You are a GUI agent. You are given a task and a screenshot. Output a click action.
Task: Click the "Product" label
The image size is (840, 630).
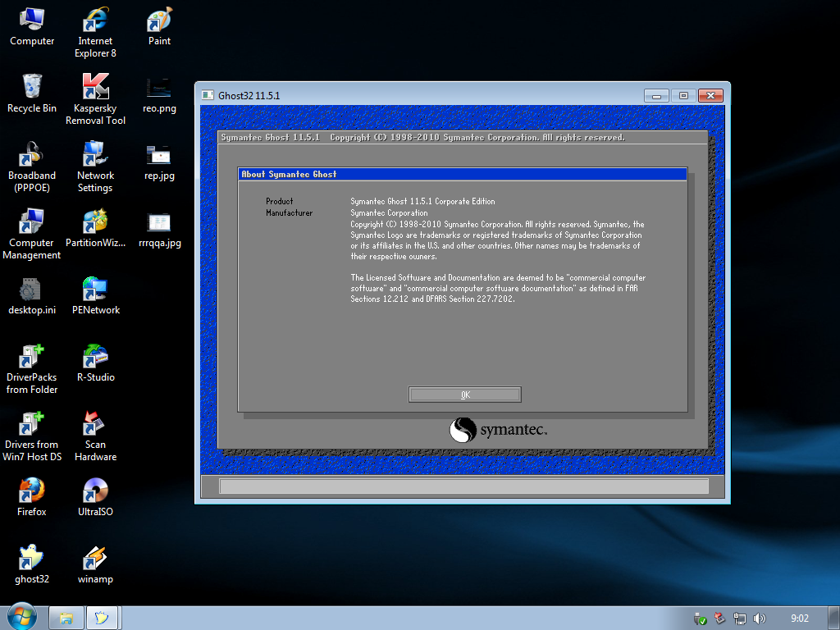(x=279, y=202)
